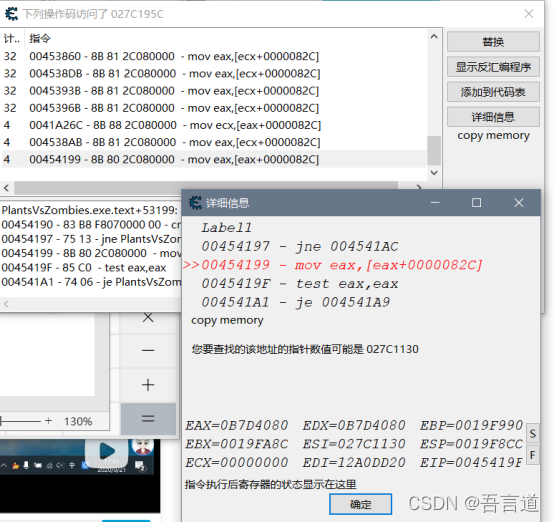This screenshot has width=554, height=522.
Task: Click copy memory in the 详细信息 dialog
Action: pos(227,320)
